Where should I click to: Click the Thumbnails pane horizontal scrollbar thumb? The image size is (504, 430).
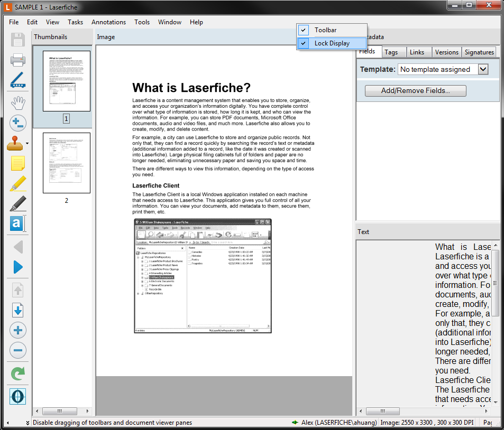[60, 411]
